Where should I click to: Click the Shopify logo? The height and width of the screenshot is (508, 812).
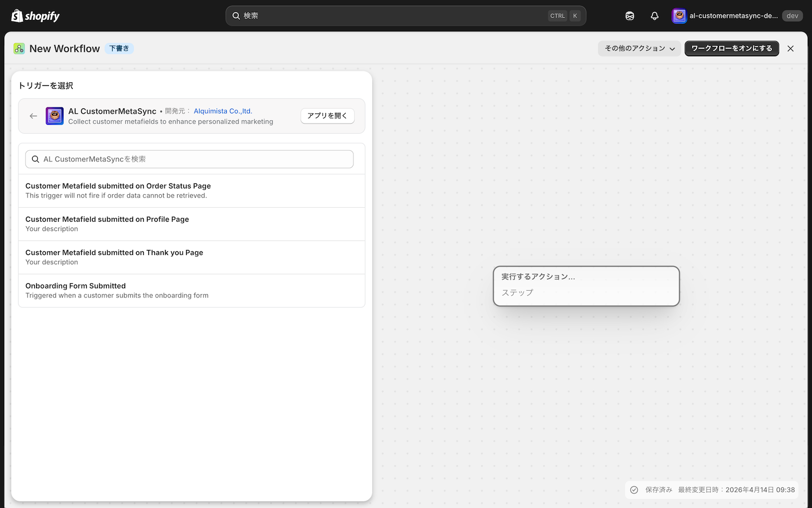[x=36, y=16]
